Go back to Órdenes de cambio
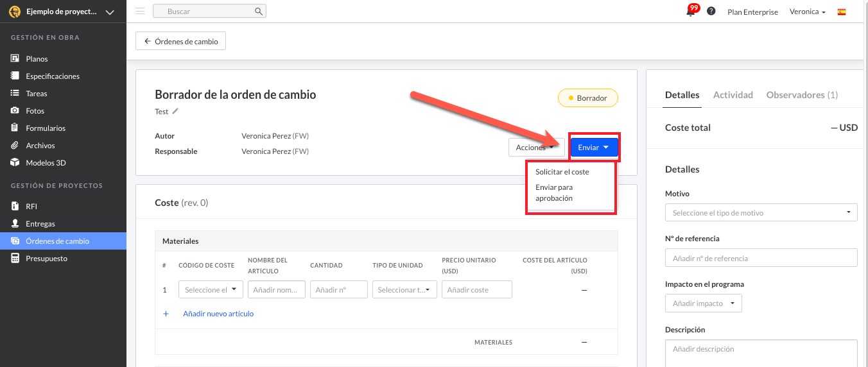Image resolution: width=868 pixels, height=367 pixels. click(x=181, y=42)
